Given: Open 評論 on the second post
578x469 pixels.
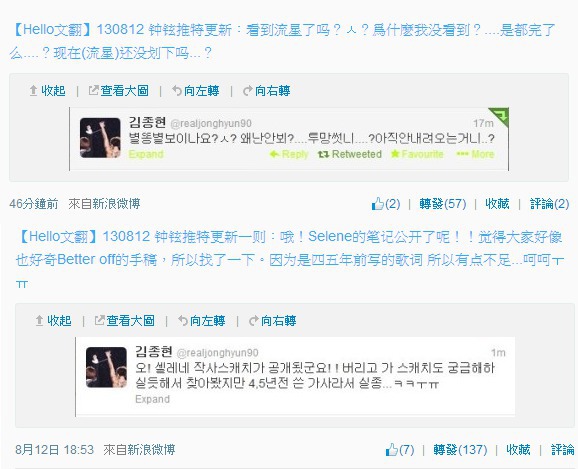Looking at the screenshot, I should [563, 450].
